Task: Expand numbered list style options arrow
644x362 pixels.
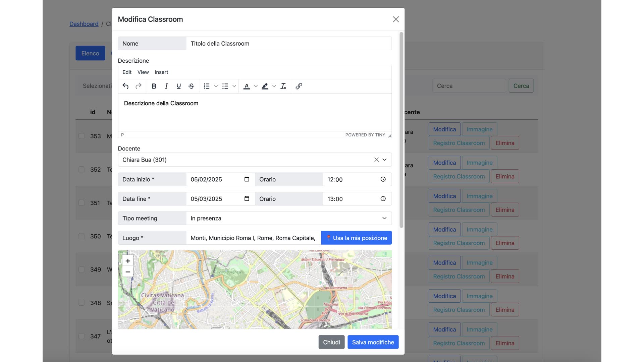Action: [x=216, y=86]
